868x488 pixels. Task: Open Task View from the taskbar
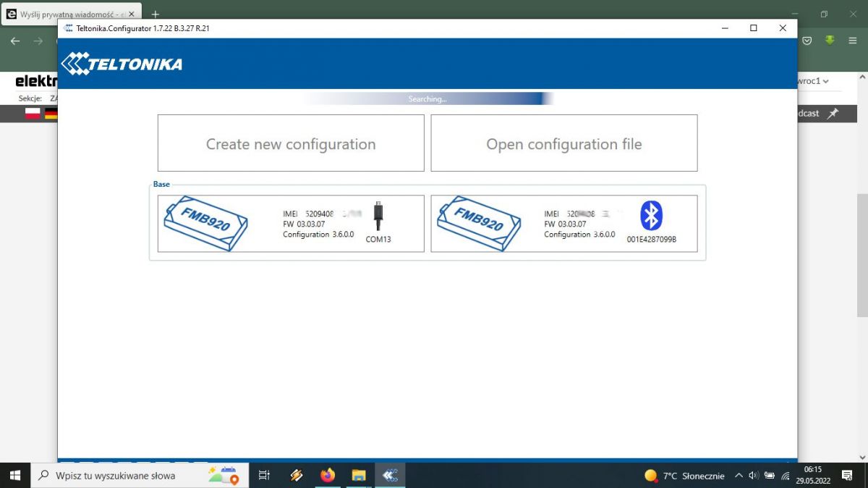(264, 476)
